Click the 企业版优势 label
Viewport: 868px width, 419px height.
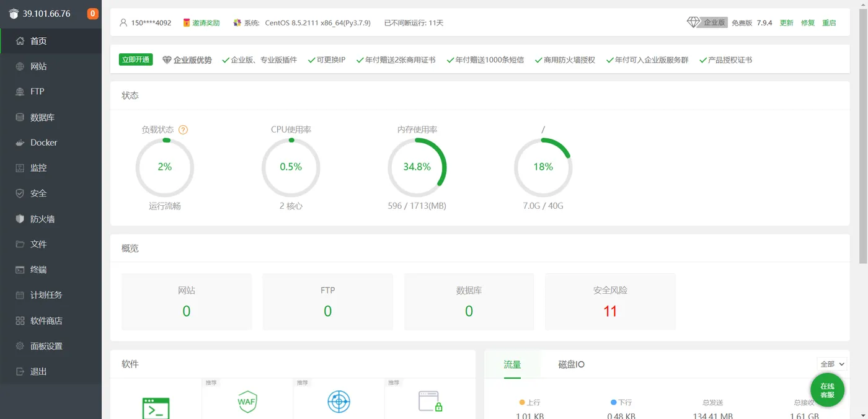point(192,60)
